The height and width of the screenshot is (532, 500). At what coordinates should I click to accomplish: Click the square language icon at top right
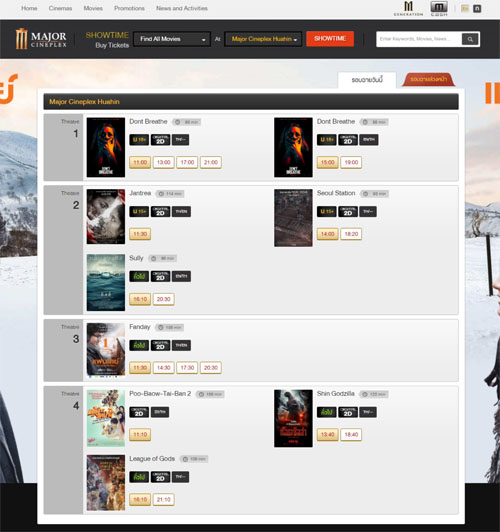[x=477, y=8]
